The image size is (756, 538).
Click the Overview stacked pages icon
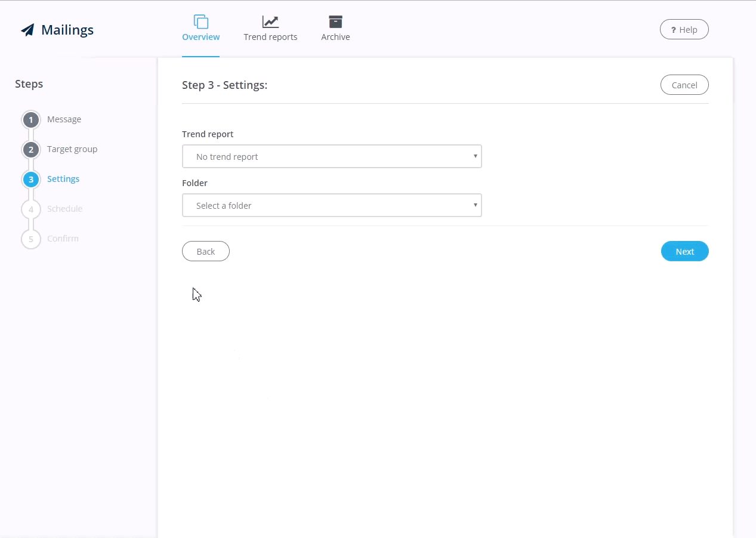click(x=201, y=22)
